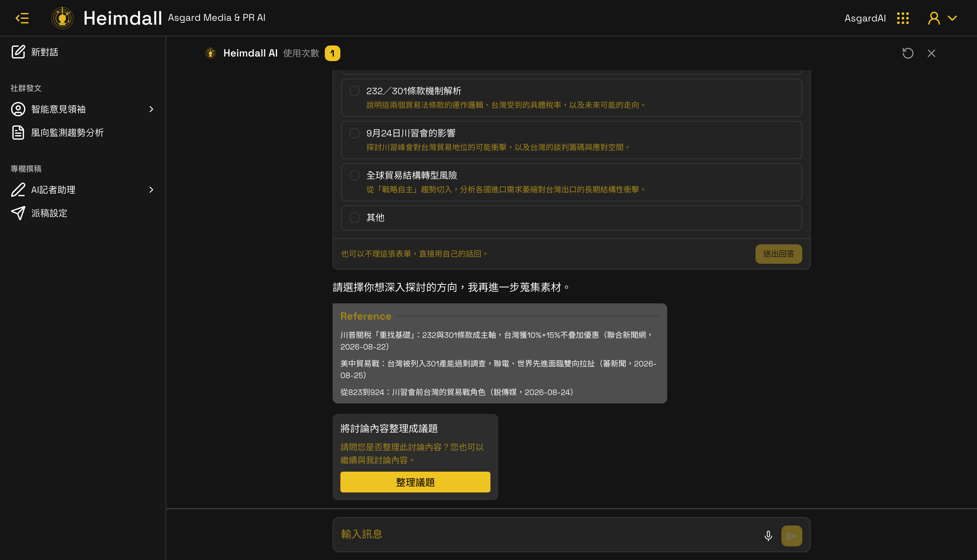Click the text 也可以不理這張表單，直接用自己的話回。
977x560 pixels.
click(x=415, y=254)
